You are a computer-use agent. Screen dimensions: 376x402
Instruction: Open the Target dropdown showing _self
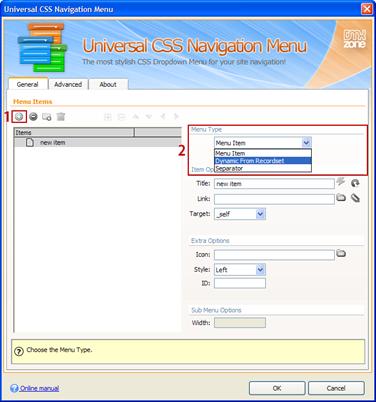tap(240, 214)
